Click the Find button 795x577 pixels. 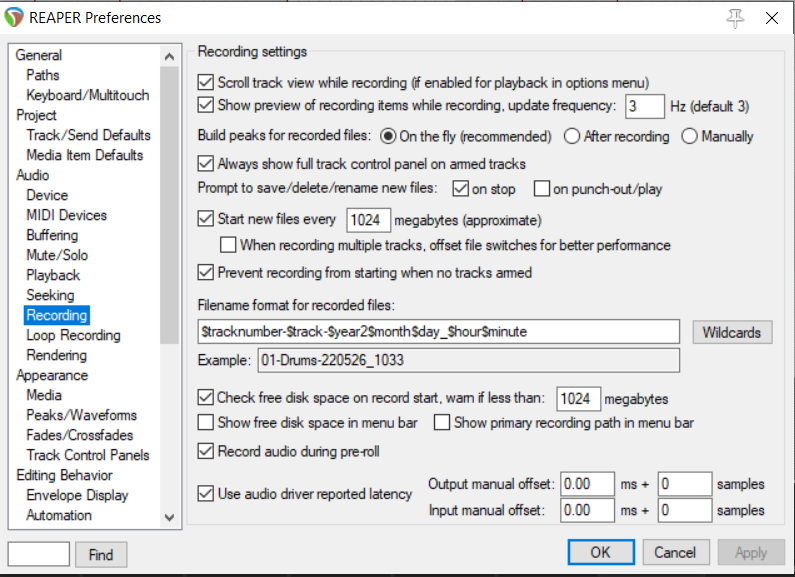point(101,554)
